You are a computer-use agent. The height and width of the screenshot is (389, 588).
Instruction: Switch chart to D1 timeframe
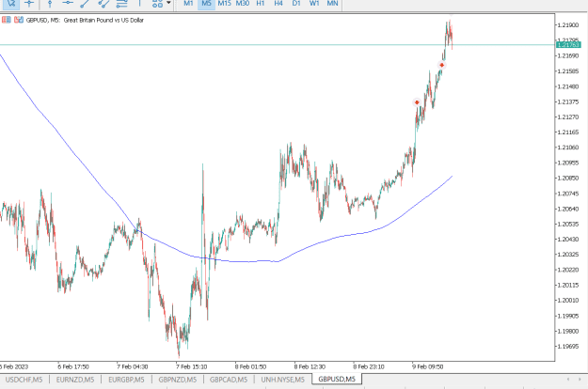[296, 4]
